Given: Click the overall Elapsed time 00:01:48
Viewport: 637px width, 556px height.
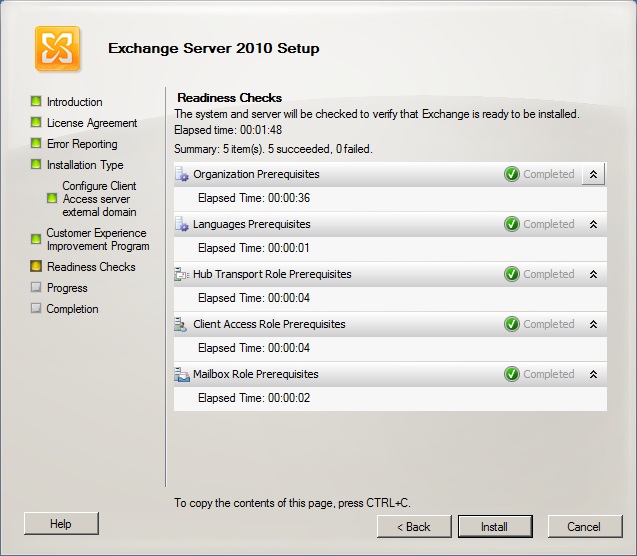Looking at the screenshot, I should point(228,130).
